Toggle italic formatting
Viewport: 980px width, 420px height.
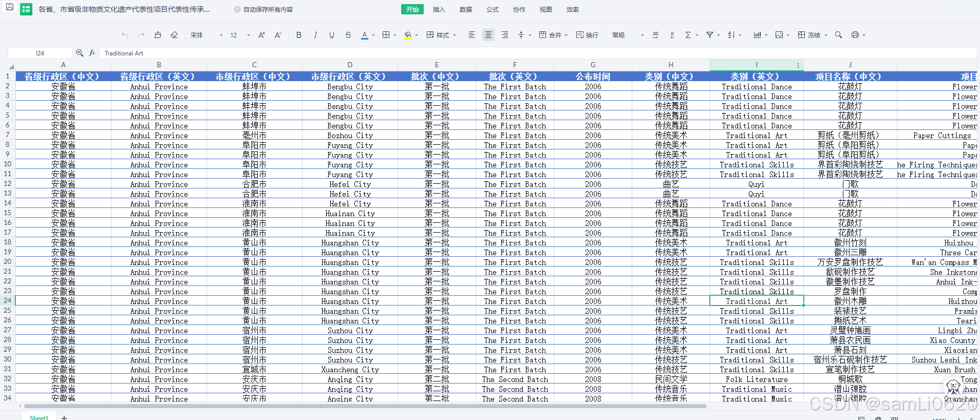(x=315, y=35)
